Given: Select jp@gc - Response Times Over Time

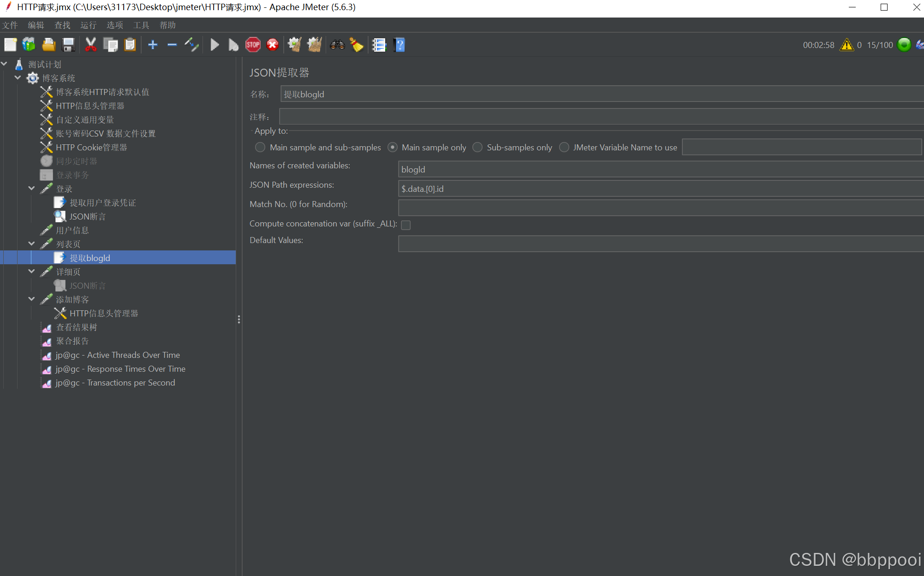Looking at the screenshot, I should coord(120,369).
